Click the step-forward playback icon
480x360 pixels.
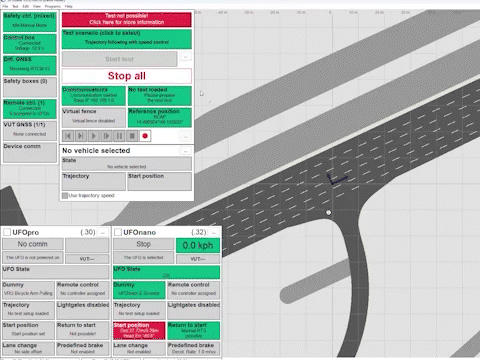point(106,136)
